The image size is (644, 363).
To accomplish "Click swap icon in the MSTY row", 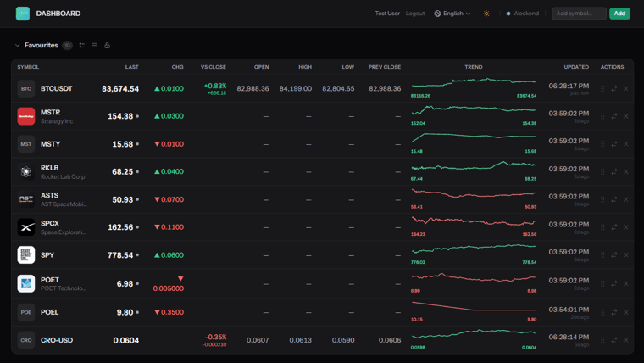I will pyautogui.click(x=614, y=144).
